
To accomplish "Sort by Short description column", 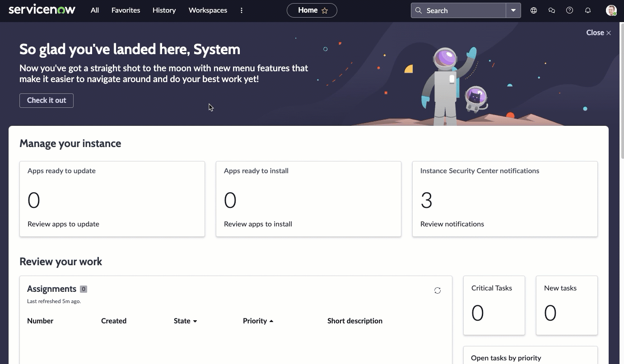I will [355, 321].
